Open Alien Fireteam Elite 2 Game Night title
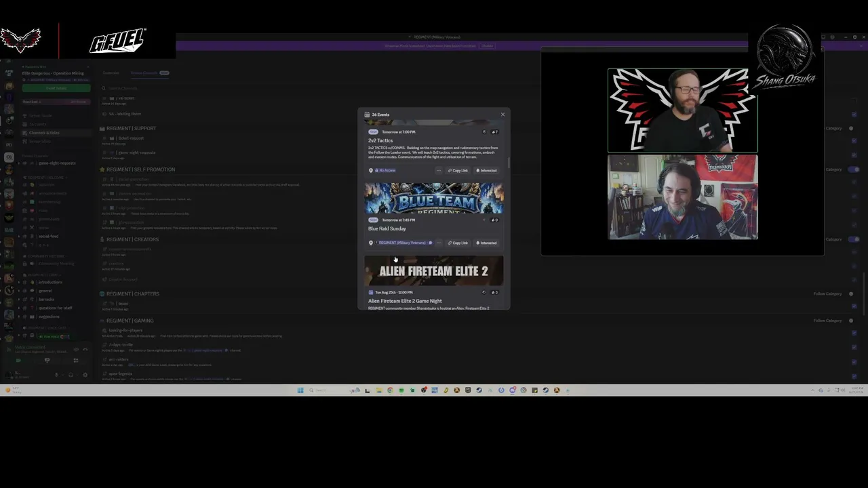Image resolution: width=868 pixels, height=488 pixels. [405, 301]
